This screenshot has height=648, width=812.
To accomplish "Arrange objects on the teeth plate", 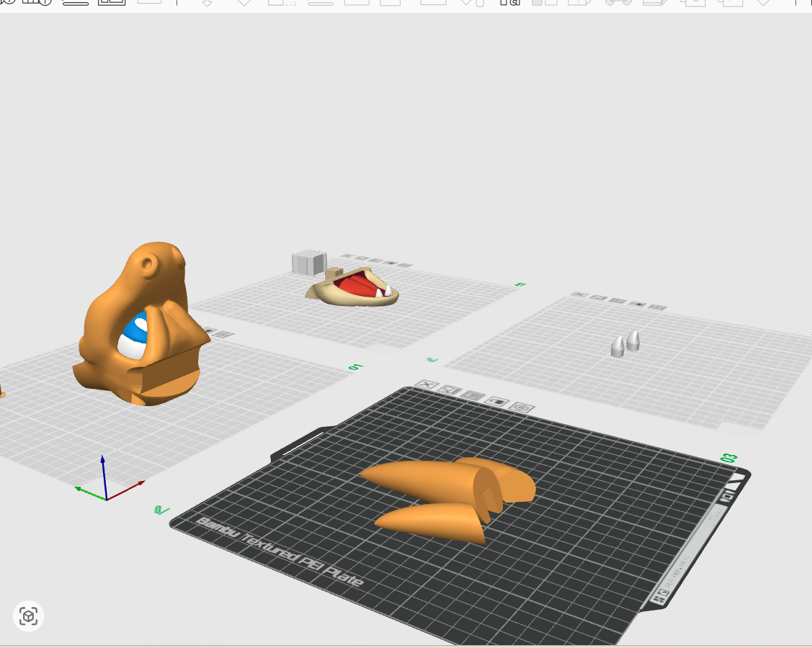I will pos(617,301).
